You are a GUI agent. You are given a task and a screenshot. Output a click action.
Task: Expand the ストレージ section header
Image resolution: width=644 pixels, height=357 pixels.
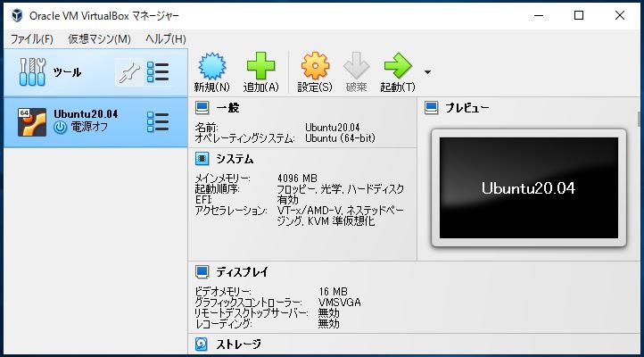[238, 344]
